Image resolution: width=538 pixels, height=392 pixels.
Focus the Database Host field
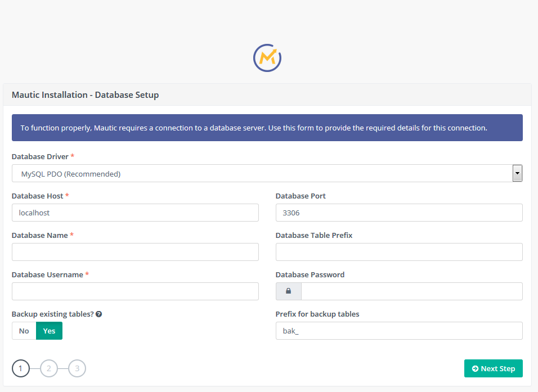point(135,213)
